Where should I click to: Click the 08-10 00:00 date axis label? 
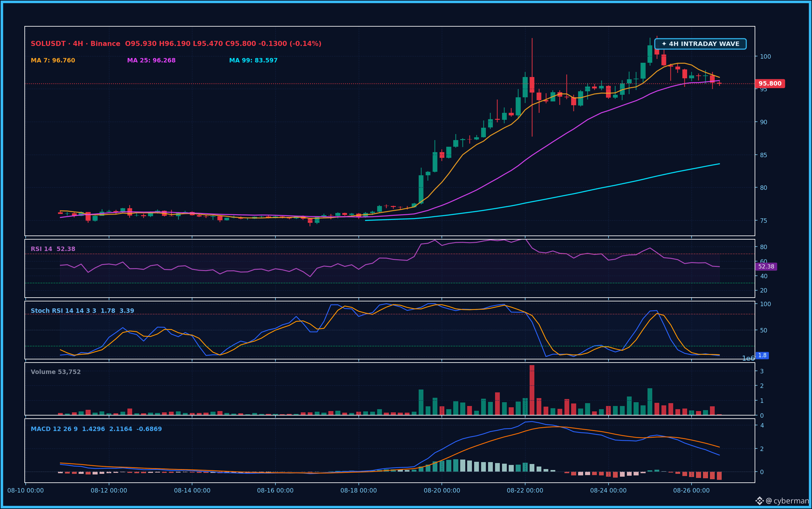tap(26, 491)
